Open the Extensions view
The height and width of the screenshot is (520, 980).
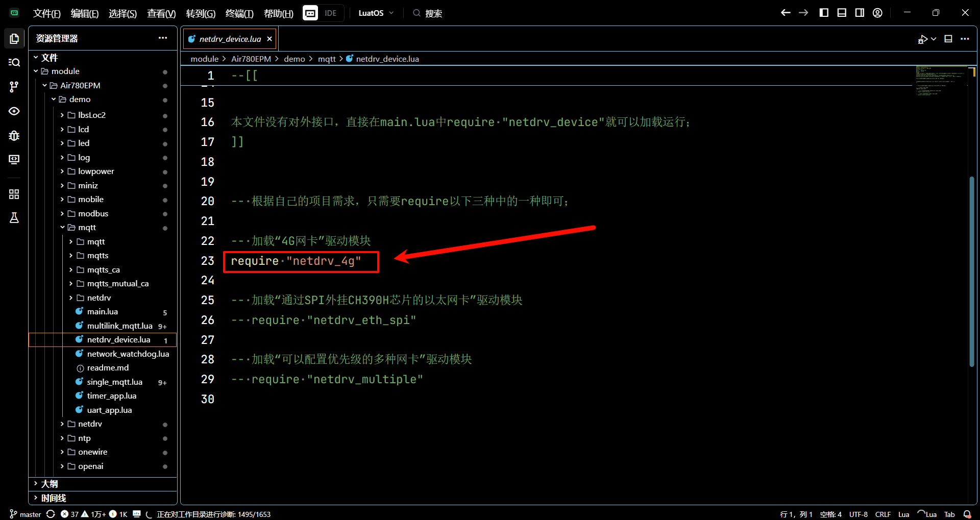(14, 194)
